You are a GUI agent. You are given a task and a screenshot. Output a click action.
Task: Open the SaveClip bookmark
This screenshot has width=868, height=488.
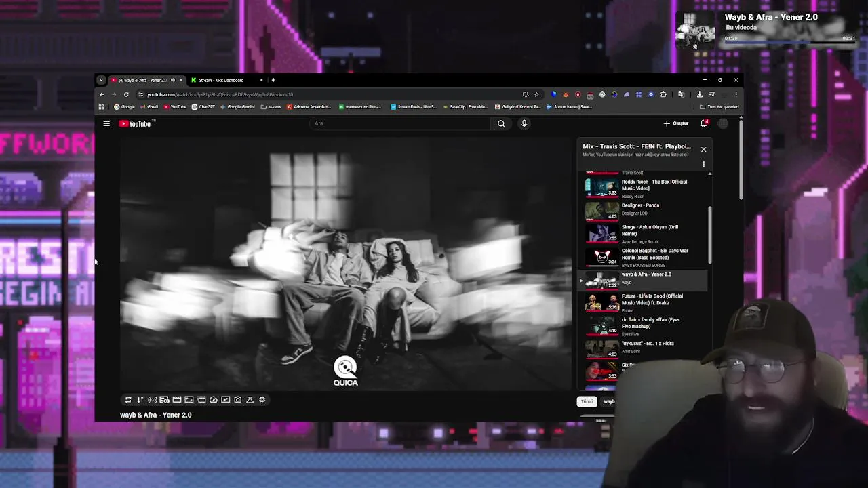[x=465, y=107]
